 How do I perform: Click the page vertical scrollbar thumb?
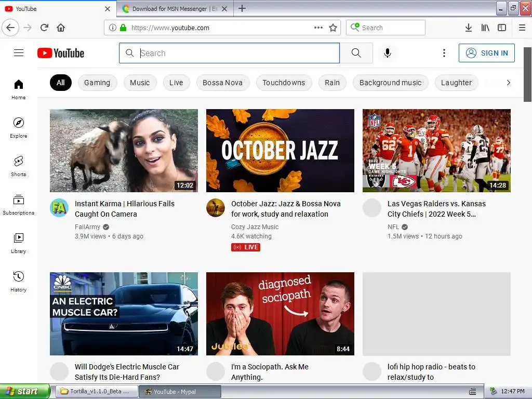tap(527, 75)
